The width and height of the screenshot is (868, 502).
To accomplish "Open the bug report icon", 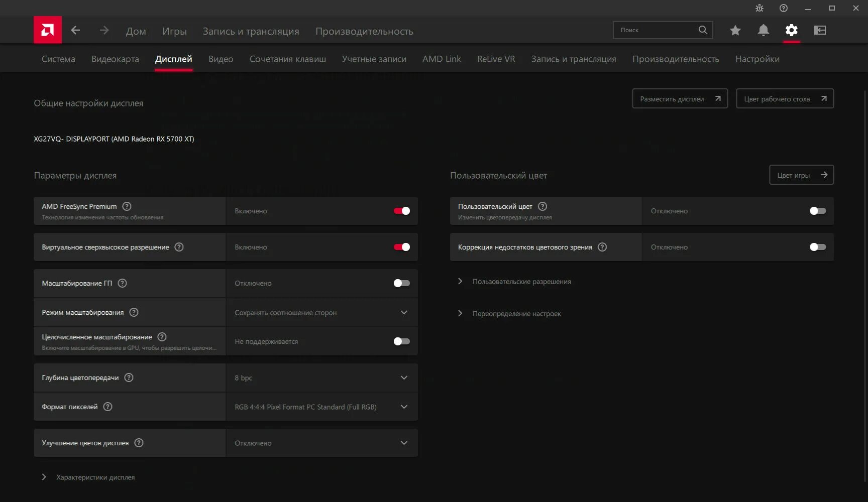I will click(x=759, y=8).
